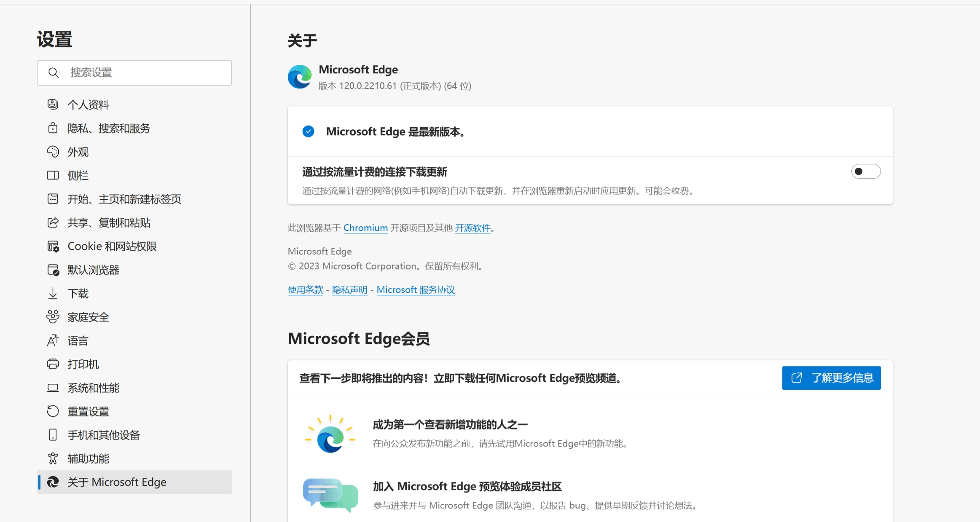
Task: Open 默认浏览器 settings page
Action: tap(134, 270)
